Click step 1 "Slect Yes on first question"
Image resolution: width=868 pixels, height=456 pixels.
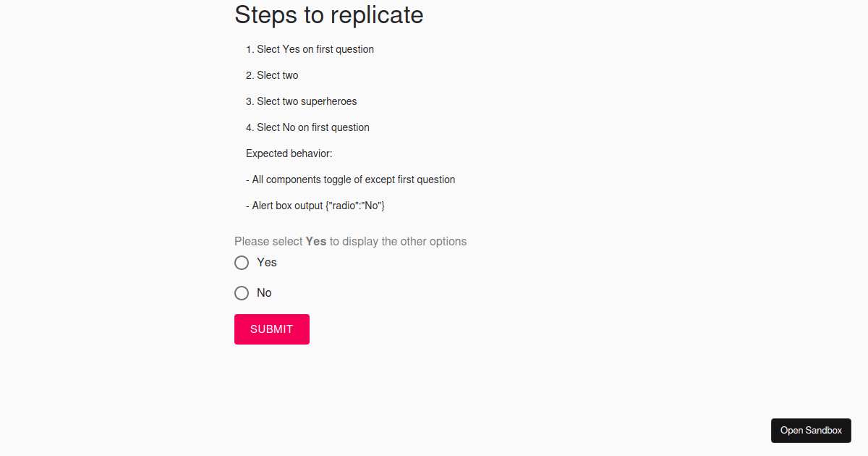point(315,49)
